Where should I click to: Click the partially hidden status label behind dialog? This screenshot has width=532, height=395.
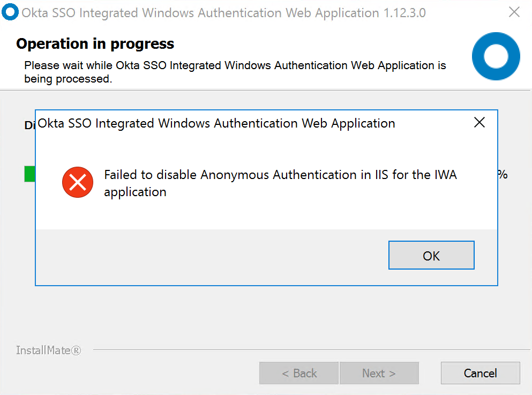[x=29, y=125]
